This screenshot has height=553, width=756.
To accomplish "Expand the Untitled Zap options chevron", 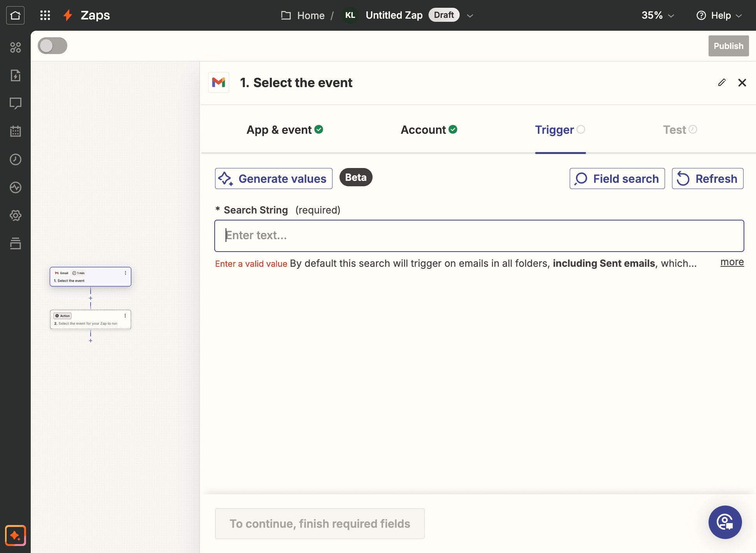I will coord(470,16).
